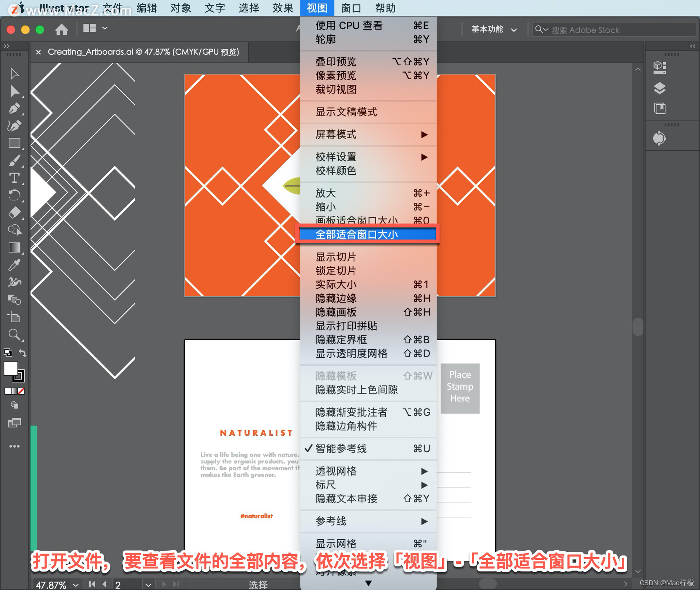Image resolution: width=700 pixels, height=590 pixels.
Task: Select the Pen tool in toolbar
Action: 14,108
